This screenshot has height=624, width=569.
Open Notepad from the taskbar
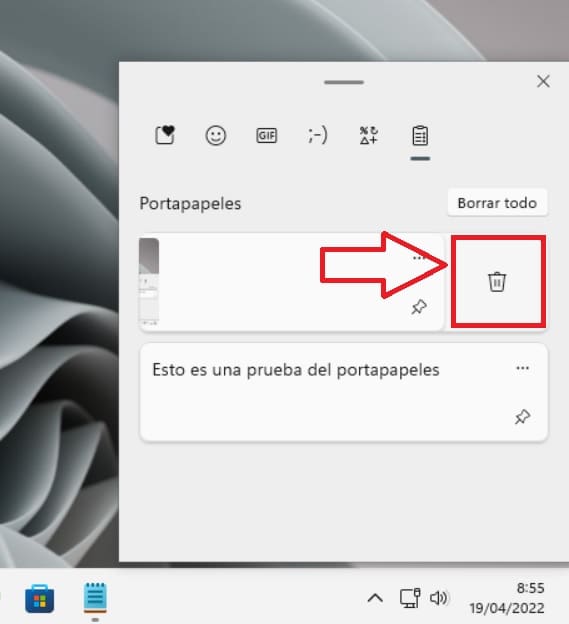[95, 598]
